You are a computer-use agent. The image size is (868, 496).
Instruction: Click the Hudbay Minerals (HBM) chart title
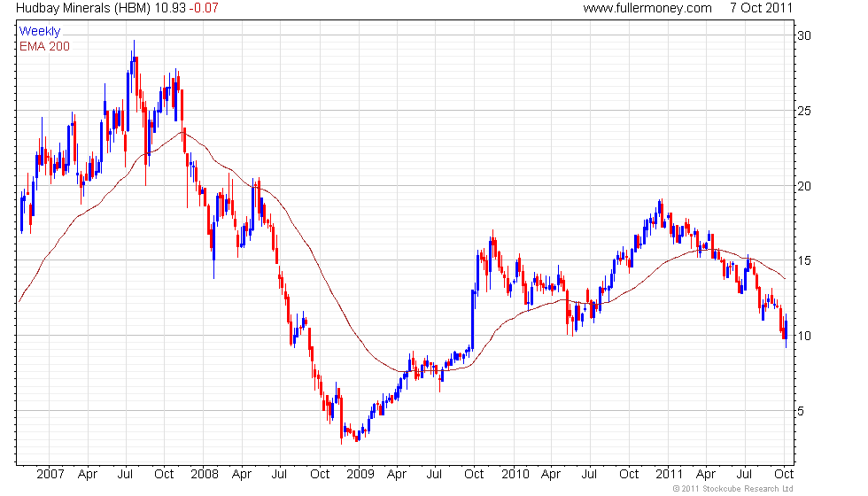point(83,8)
